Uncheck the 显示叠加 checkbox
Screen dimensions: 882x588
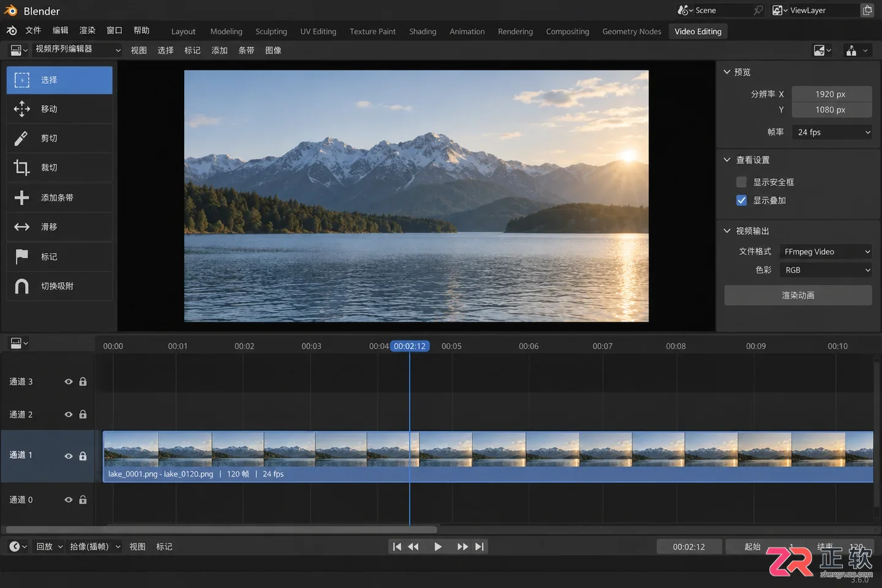coord(742,200)
